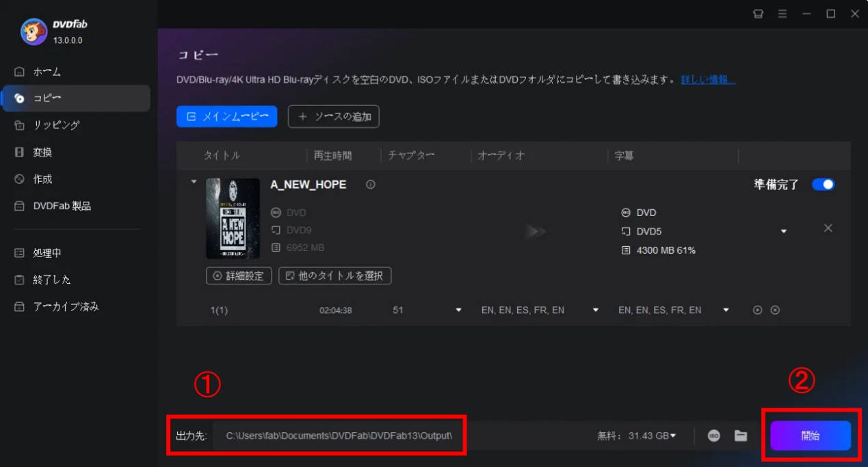Open the hamburger menu in title bar
Image resolution: width=868 pixels, height=467 pixels.
782,14
